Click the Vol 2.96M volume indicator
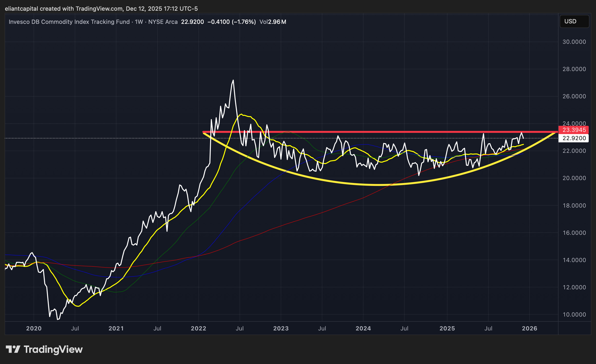Screen dimensions: 596x364 [273, 22]
